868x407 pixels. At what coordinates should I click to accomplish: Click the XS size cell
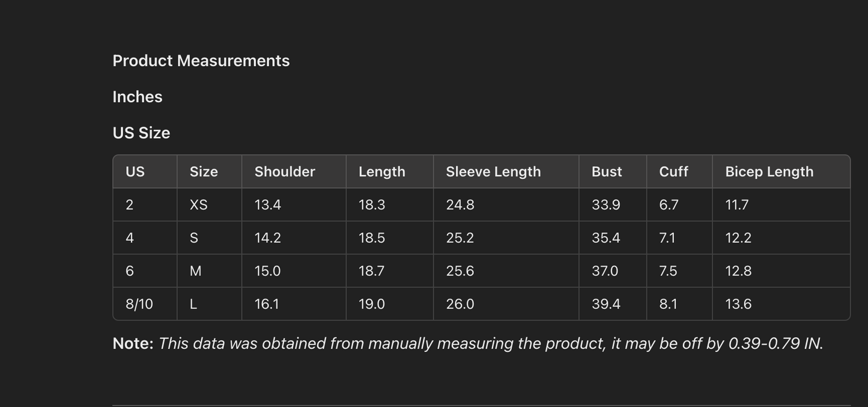[198, 205]
